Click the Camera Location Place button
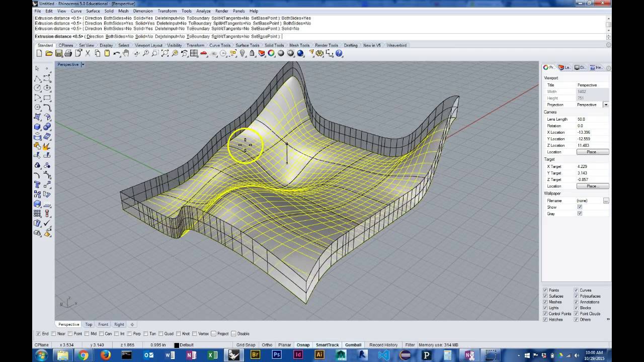The width and height of the screenshot is (644, 362). [593, 152]
